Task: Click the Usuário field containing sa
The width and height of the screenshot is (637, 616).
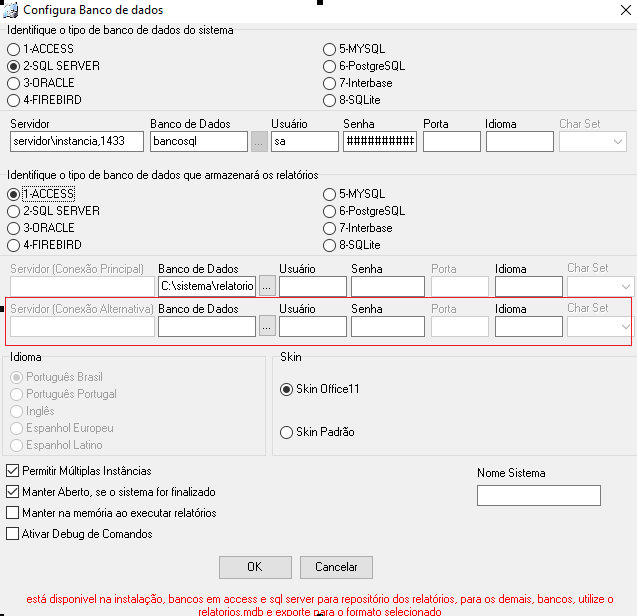Action: [x=305, y=141]
